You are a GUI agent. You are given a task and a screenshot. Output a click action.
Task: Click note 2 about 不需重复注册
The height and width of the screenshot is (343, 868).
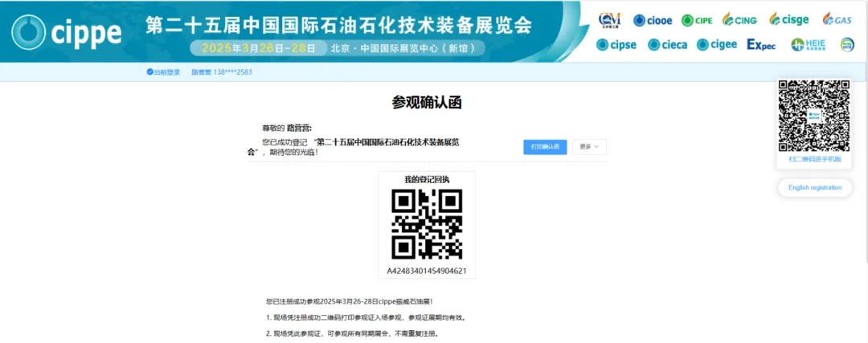coord(352,334)
